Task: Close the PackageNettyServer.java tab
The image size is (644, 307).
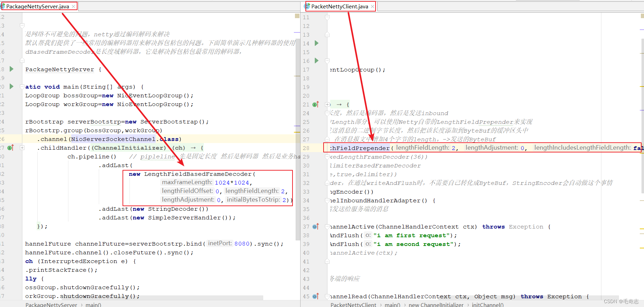Action: pyautogui.click(x=73, y=7)
